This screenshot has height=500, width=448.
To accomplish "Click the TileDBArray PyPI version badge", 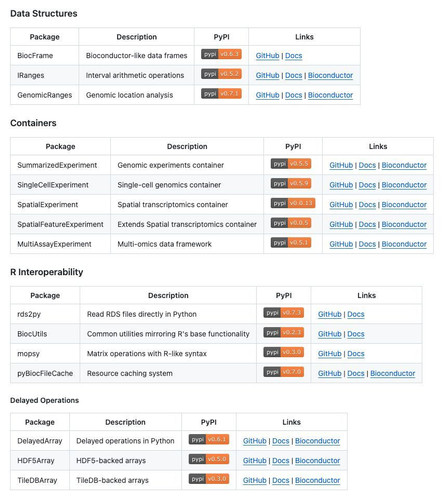I will tap(209, 479).
